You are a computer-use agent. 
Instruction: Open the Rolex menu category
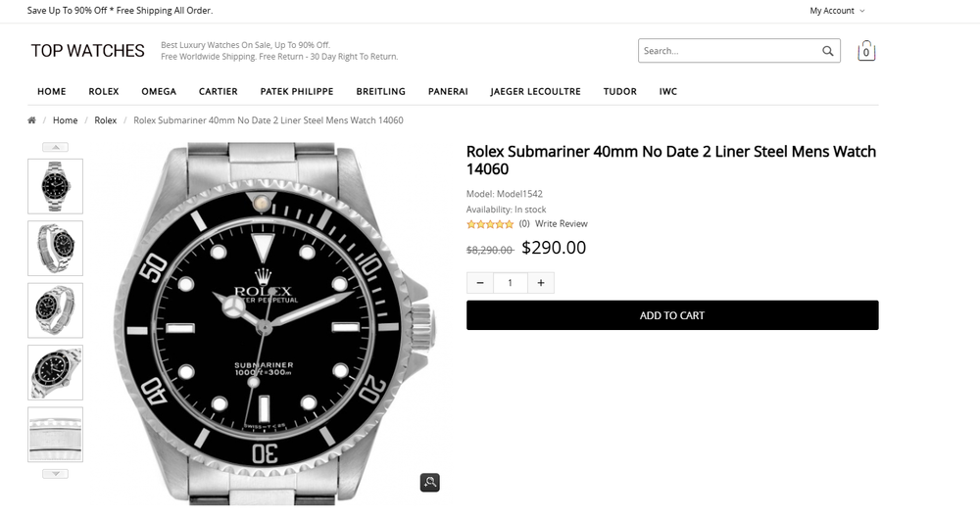[x=104, y=91]
